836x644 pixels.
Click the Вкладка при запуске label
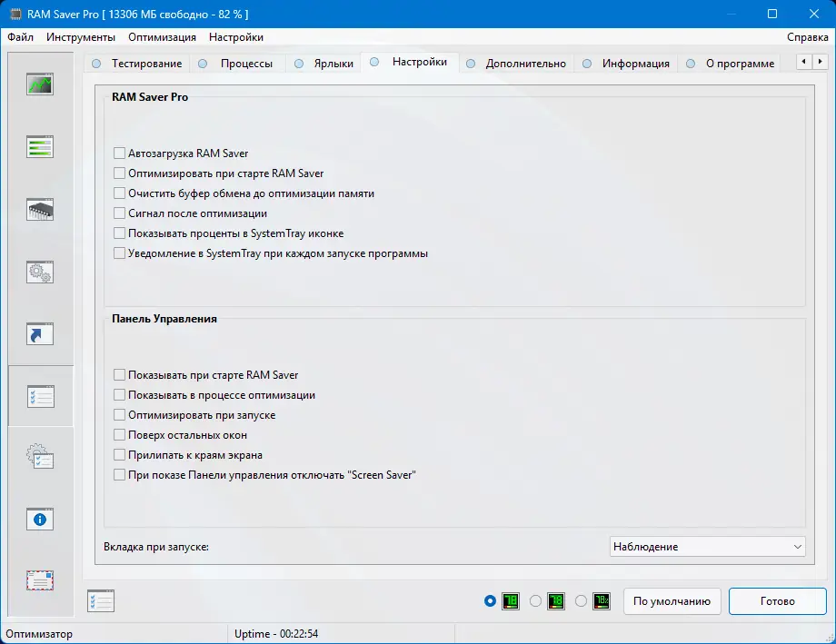coord(156,547)
